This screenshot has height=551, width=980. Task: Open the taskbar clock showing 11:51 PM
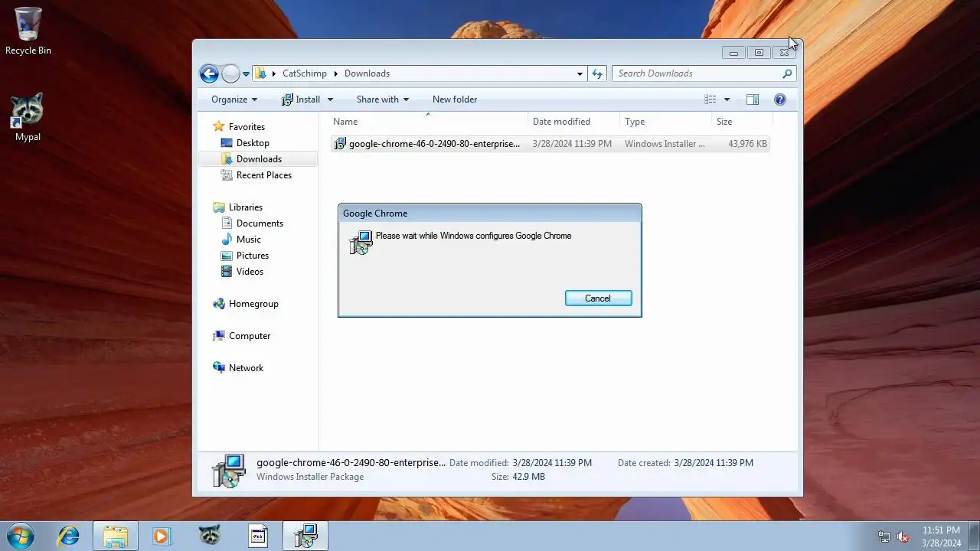941,536
